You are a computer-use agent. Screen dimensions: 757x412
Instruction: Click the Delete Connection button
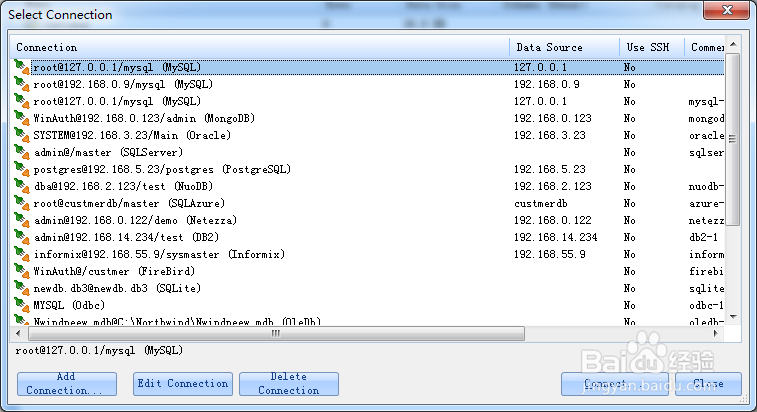point(289,384)
